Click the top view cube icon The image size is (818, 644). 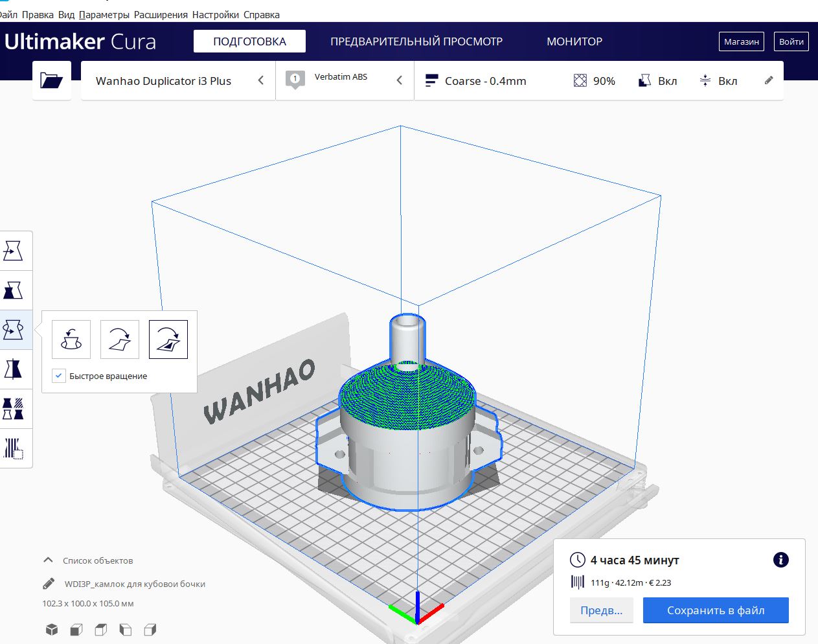[101, 630]
